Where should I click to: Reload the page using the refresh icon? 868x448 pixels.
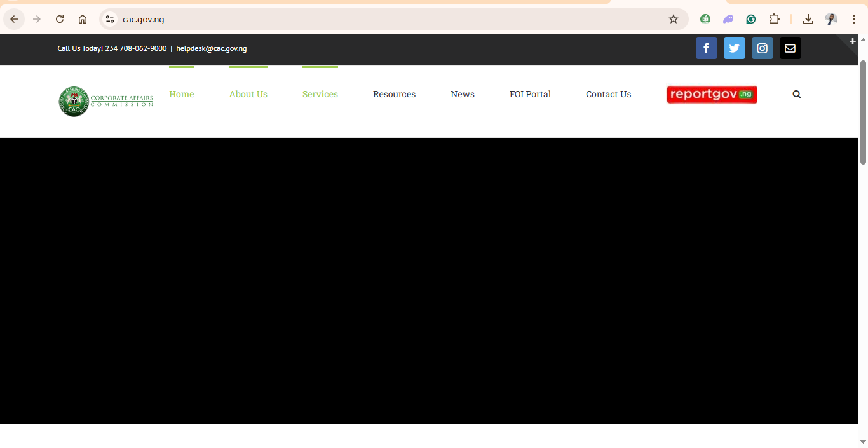60,19
